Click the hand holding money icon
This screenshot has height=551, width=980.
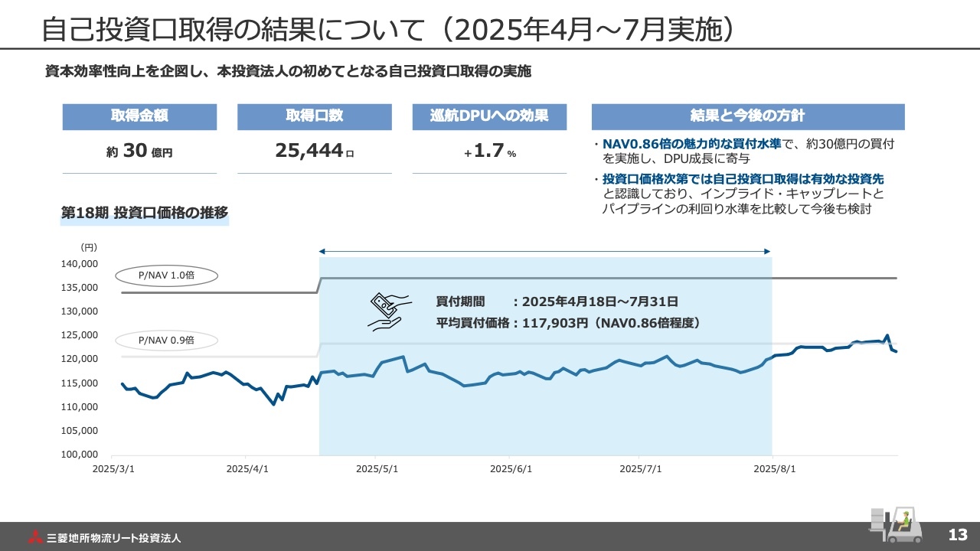point(389,311)
